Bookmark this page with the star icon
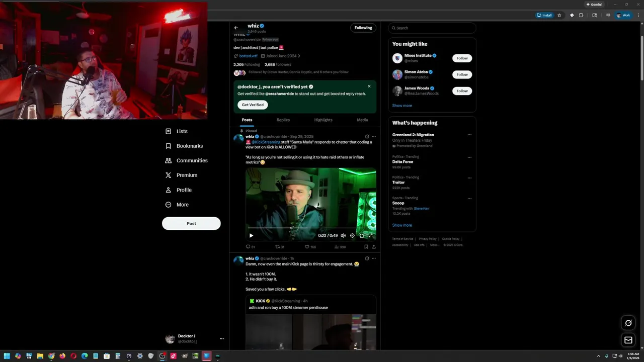Screen dimensions: 644x362 pyautogui.click(x=559, y=15)
